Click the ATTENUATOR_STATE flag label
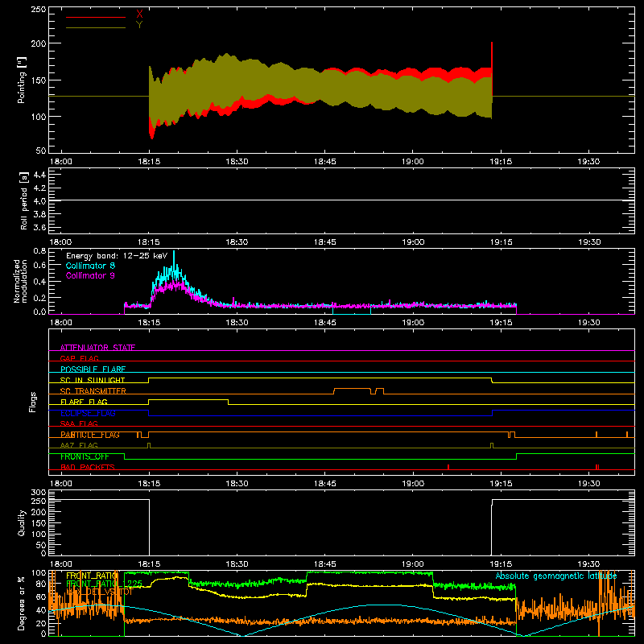Screen dimensions: 644x644 pos(97,348)
